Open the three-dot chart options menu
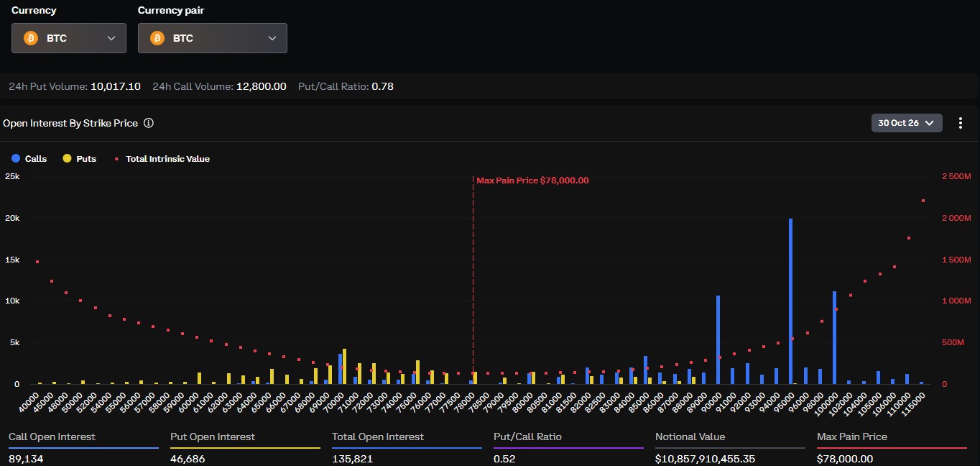This screenshot has width=980, height=466. 961,123
